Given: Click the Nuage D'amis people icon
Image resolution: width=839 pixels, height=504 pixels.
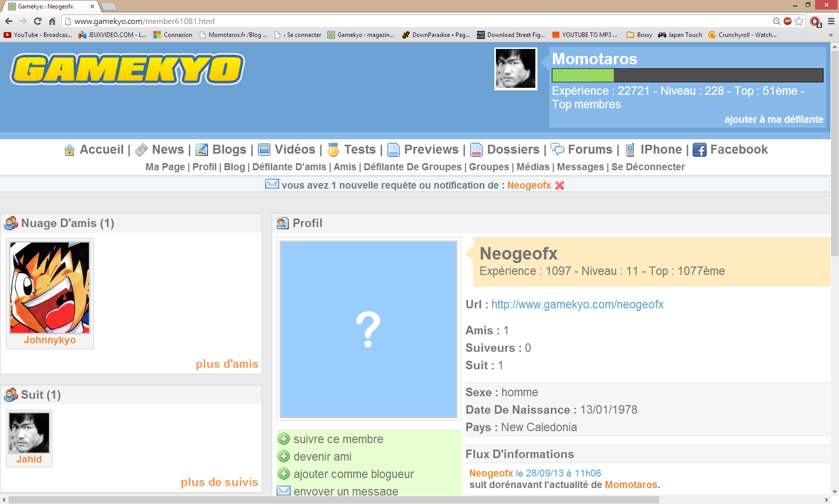Looking at the screenshot, I should [11, 223].
